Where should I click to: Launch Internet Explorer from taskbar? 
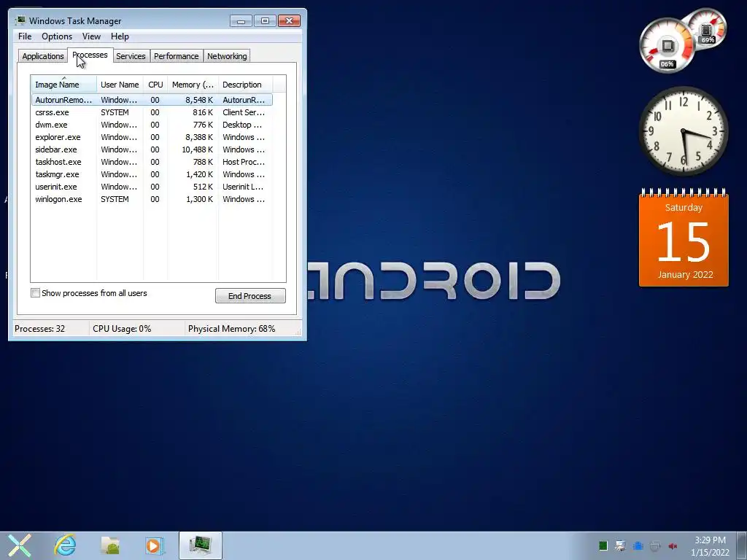click(x=65, y=545)
